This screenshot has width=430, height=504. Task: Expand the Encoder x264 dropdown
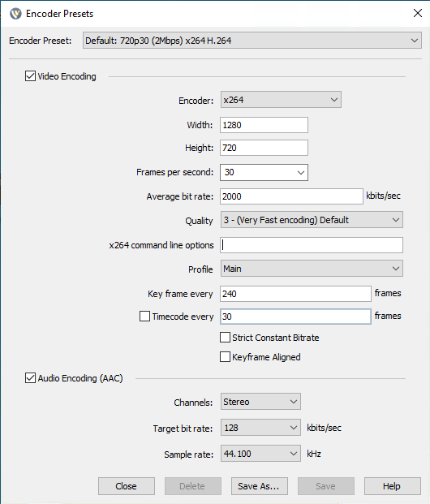pos(281,100)
